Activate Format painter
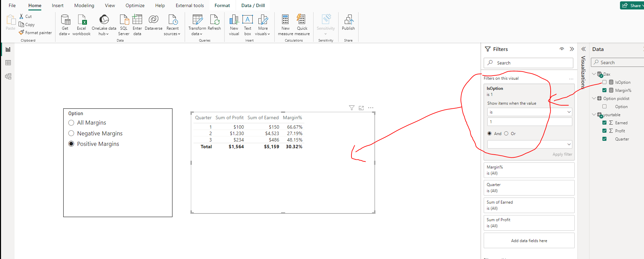The height and width of the screenshot is (259, 644). click(36, 33)
